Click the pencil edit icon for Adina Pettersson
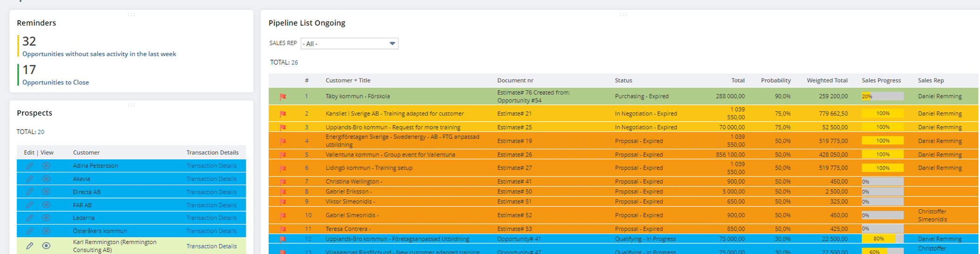The width and height of the screenshot is (980, 254). (30, 165)
